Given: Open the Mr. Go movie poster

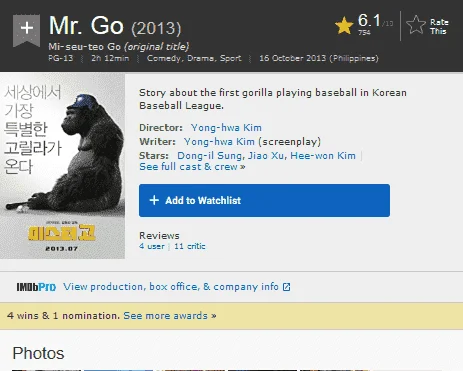Looking at the screenshot, I should (62, 166).
